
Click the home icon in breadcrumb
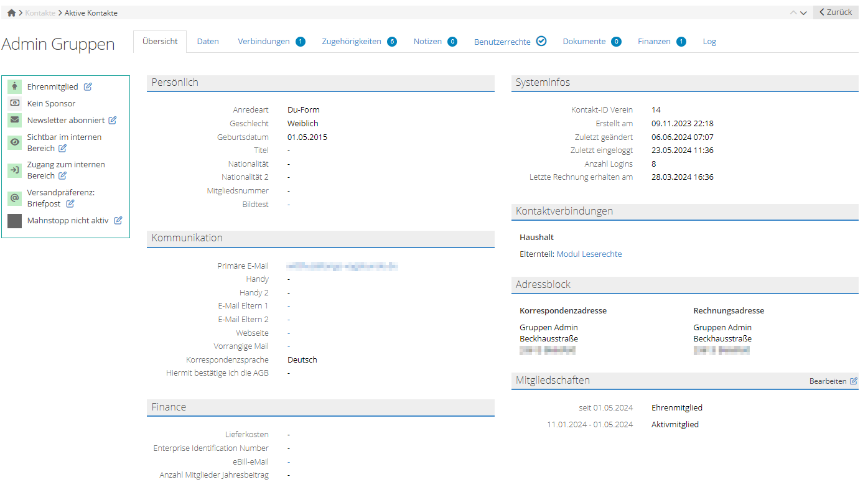click(x=11, y=13)
